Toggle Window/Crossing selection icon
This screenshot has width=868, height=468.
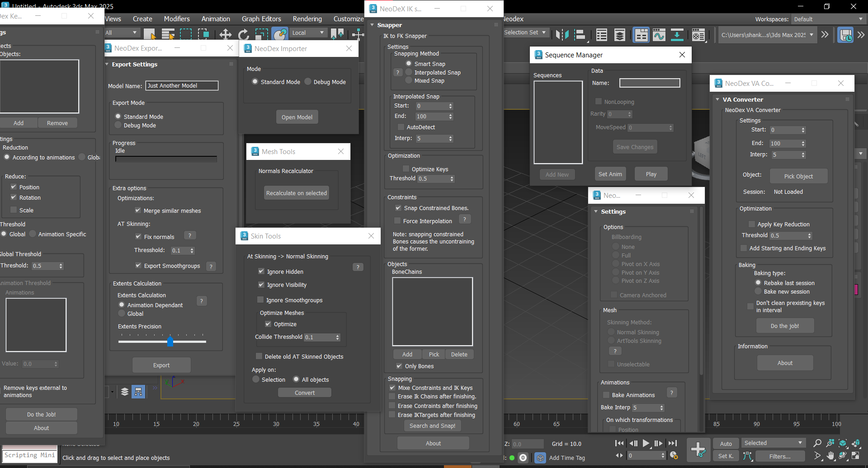click(203, 34)
